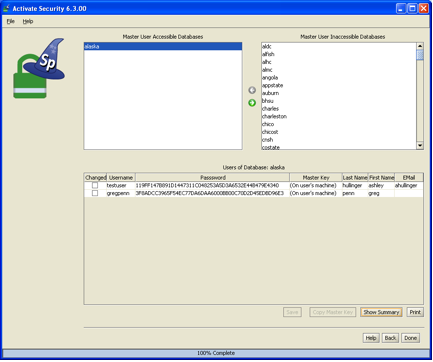
Task: Click the Print button
Action: click(415, 312)
